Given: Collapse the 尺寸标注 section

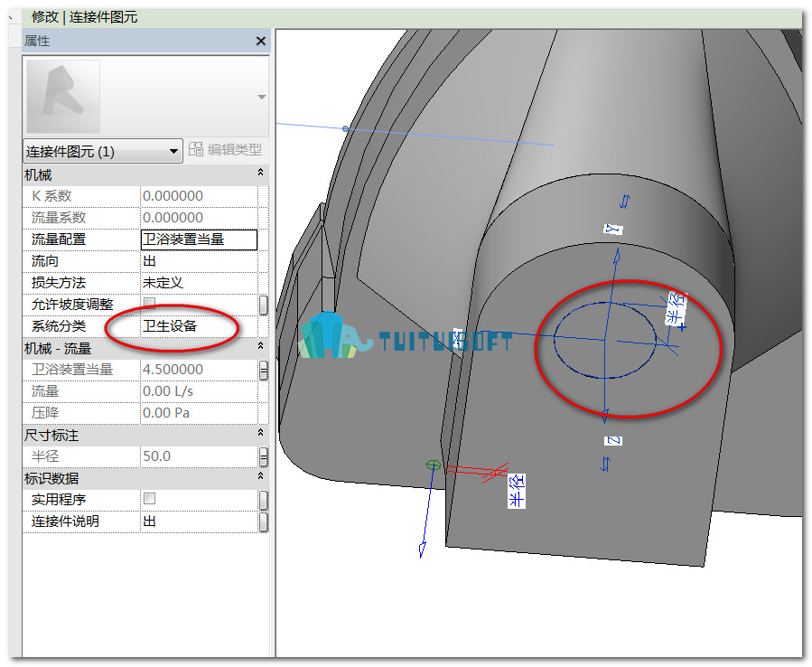Looking at the screenshot, I should [260, 433].
